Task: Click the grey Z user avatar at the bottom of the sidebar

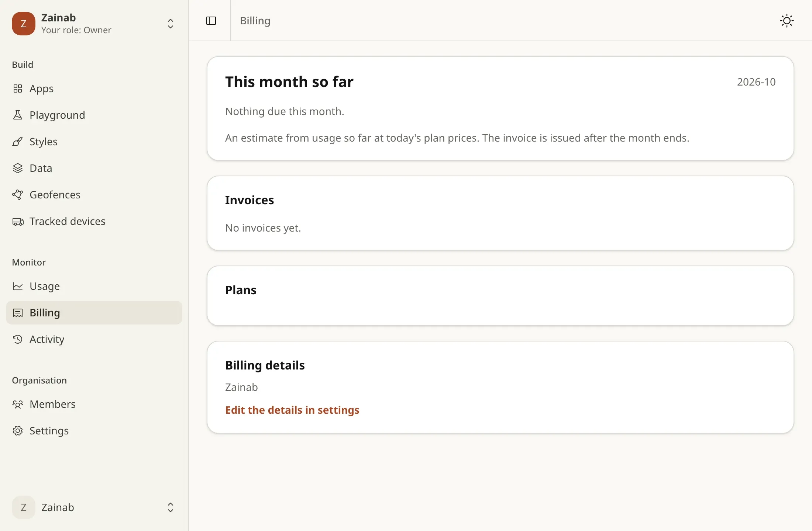Action: coord(24,507)
